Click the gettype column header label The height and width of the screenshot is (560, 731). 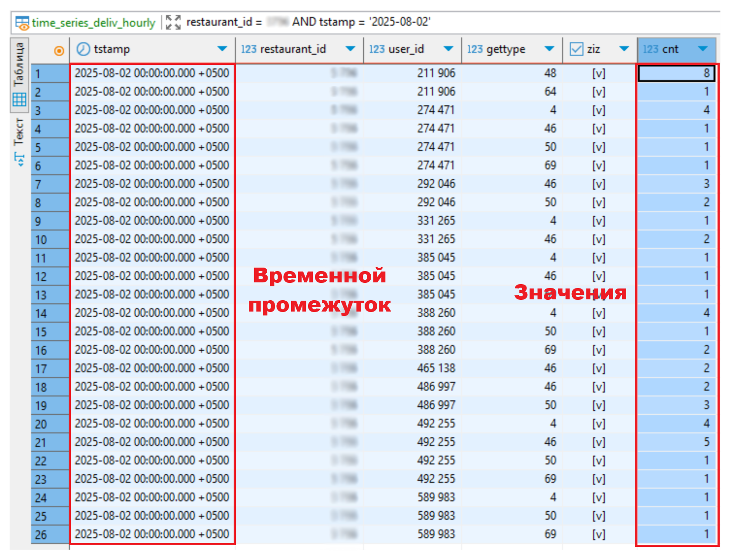pos(506,49)
